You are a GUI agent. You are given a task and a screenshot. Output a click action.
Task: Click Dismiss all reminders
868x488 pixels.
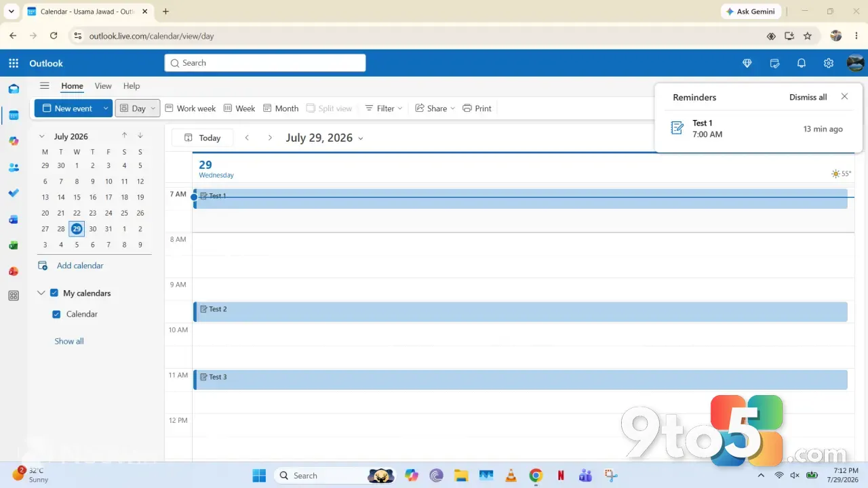[808, 97]
